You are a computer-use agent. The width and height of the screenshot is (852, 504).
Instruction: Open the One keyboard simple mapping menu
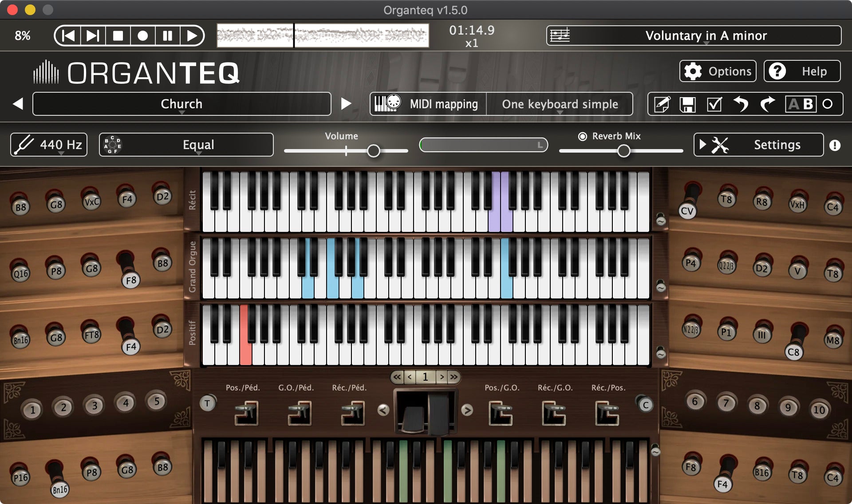(x=560, y=104)
